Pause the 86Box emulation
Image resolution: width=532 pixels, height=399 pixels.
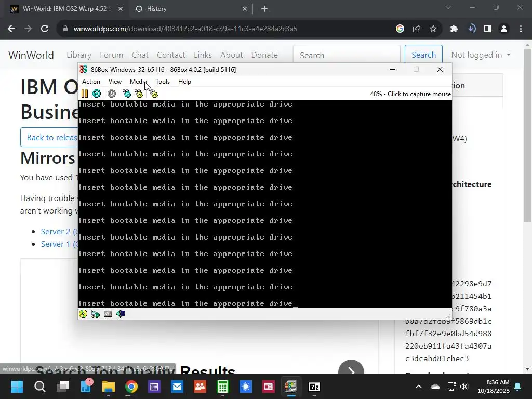coord(85,94)
